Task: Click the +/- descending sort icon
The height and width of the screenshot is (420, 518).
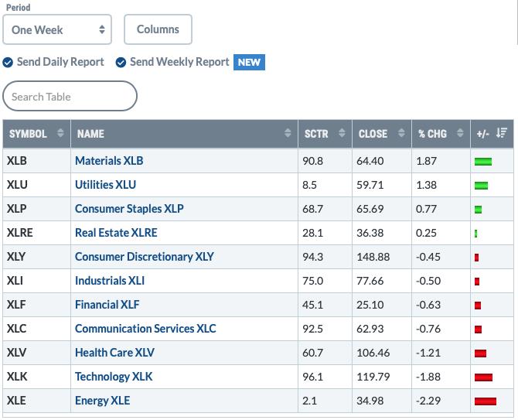Action: [x=501, y=133]
